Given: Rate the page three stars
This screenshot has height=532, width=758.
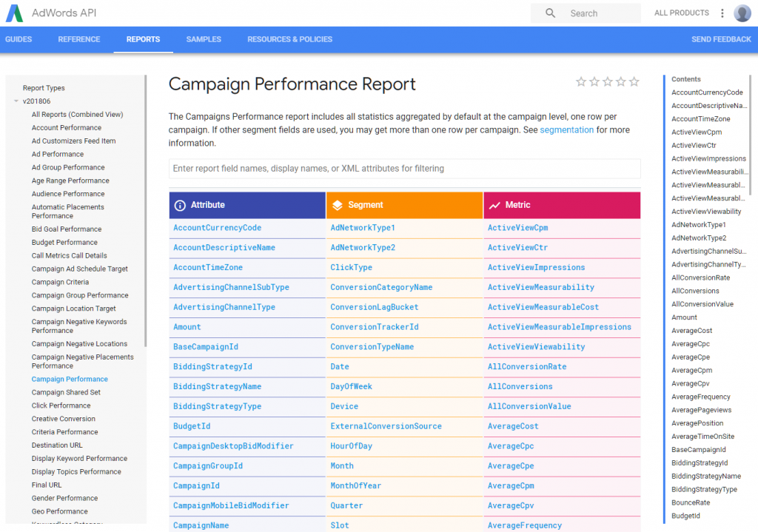Looking at the screenshot, I should click(x=608, y=81).
